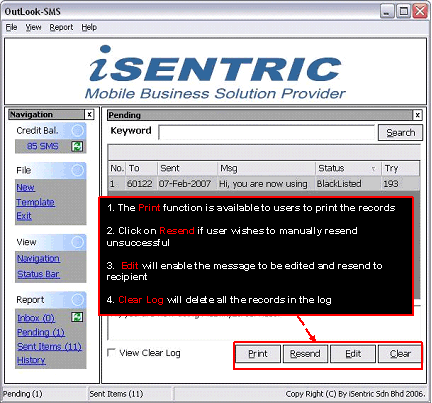Sort by the Try column header
Viewport: 432px width, 403px height.
tap(400, 168)
